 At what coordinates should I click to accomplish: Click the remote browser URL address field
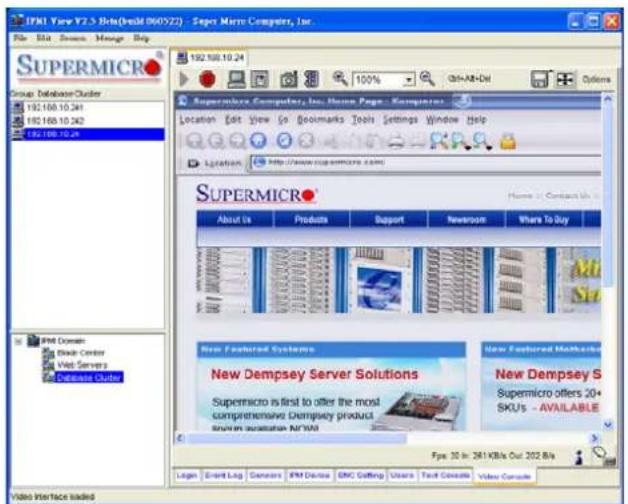425,162
